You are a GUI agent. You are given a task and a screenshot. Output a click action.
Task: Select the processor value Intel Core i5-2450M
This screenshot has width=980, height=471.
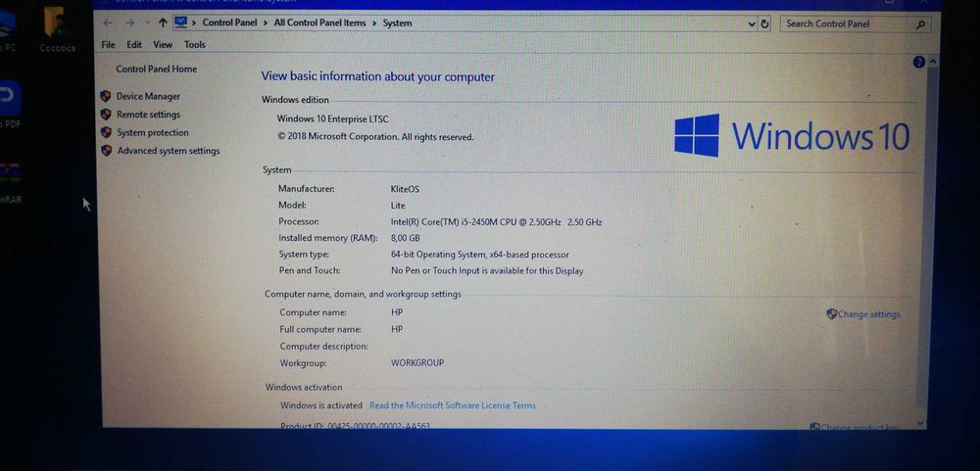point(496,221)
